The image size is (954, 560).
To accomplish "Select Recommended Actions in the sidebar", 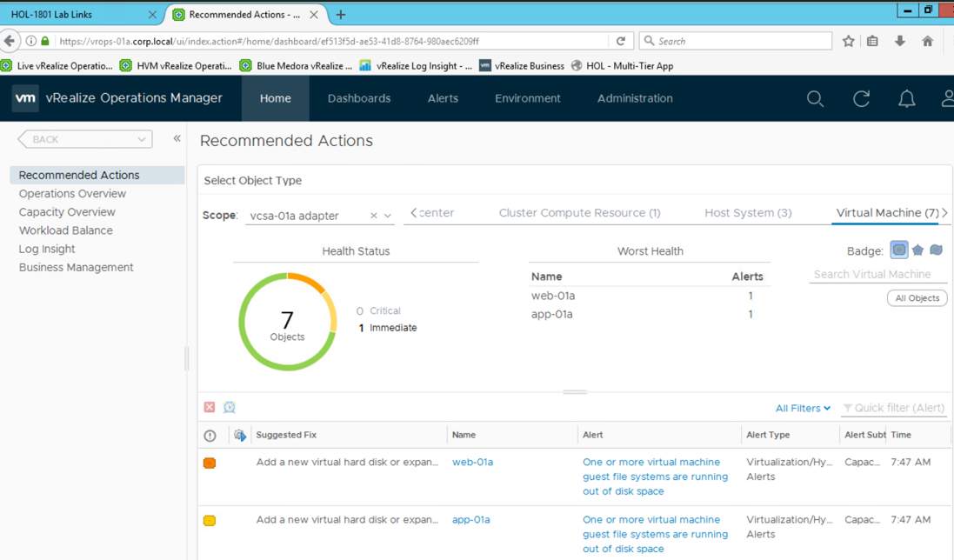I will pyautogui.click(x=97, y=175).
